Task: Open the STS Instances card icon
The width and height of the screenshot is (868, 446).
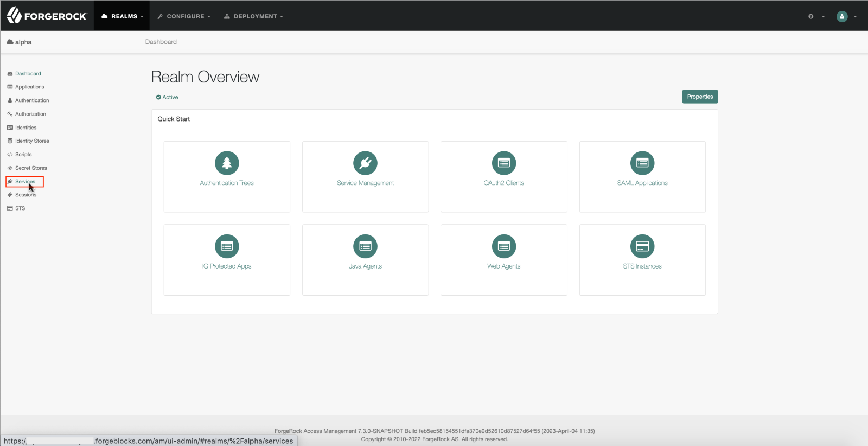Action: pos(642,246)
